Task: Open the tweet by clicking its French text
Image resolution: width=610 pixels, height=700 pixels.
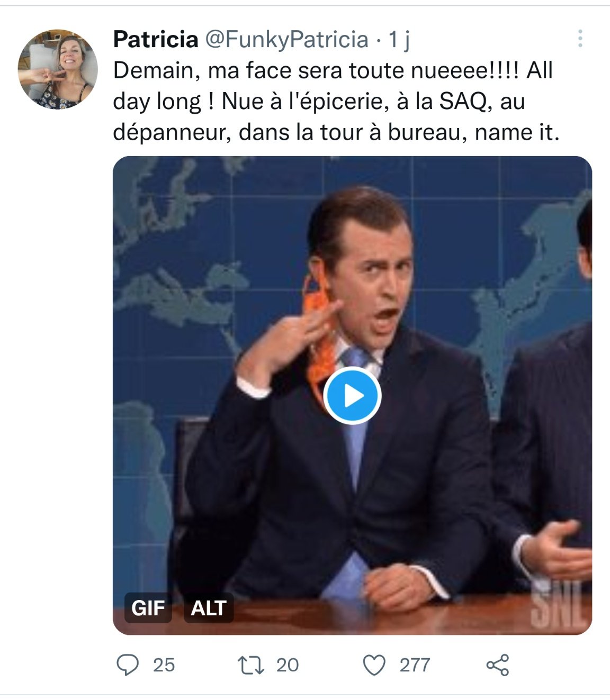Action: pos(336,101)
